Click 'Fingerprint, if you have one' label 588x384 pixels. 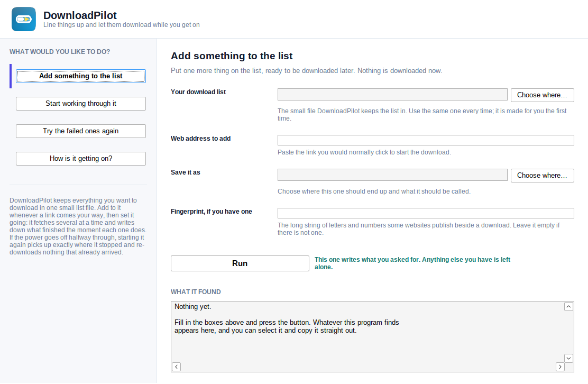(x=212, y=212)
